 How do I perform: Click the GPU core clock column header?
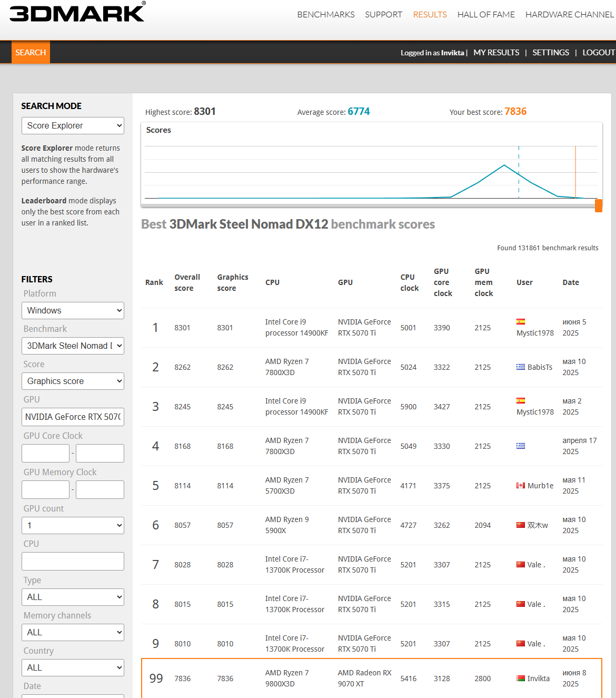[443, 282]
